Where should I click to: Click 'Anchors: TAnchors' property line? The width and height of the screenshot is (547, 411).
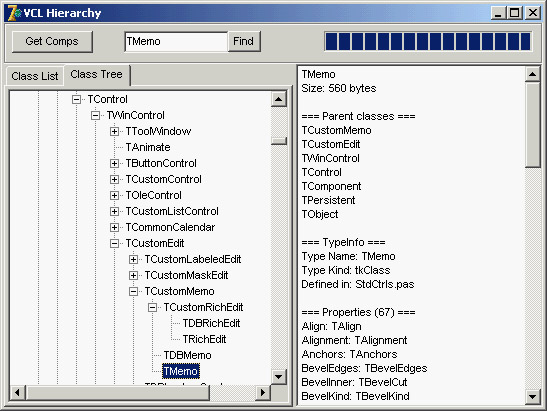pos(349,354)
